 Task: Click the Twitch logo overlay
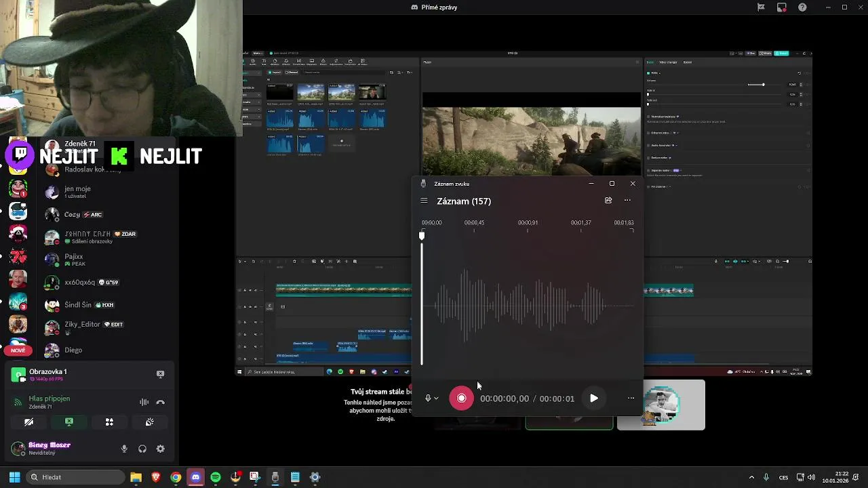pos(20,155)
